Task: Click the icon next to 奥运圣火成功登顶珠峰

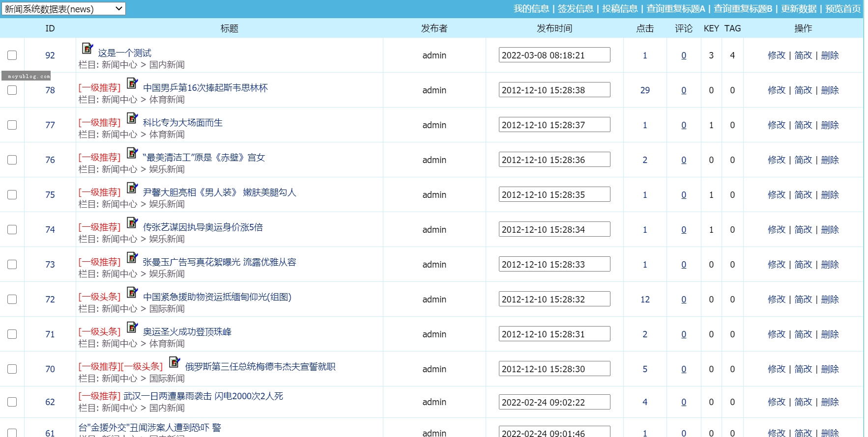Action: [x=132, y=328]
